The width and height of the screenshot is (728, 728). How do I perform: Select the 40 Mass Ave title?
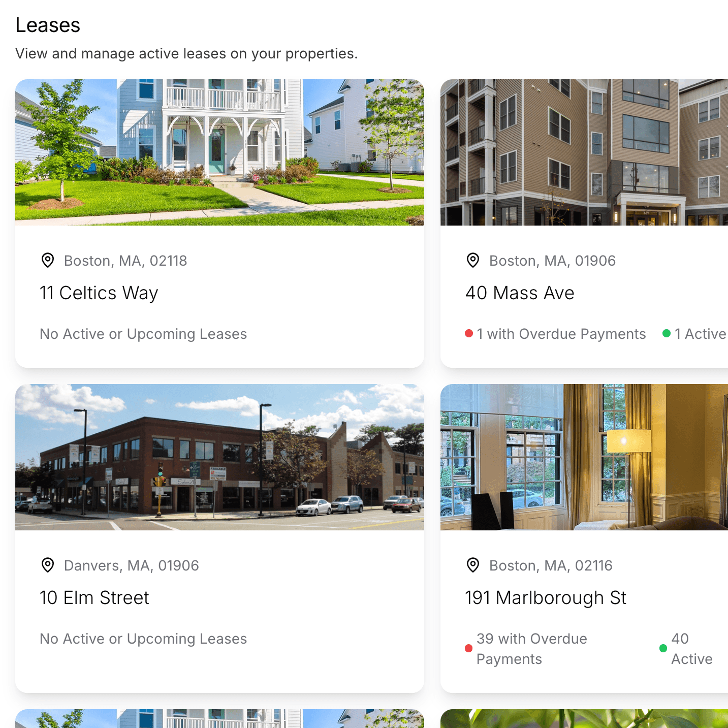click(x=520, y=293)
